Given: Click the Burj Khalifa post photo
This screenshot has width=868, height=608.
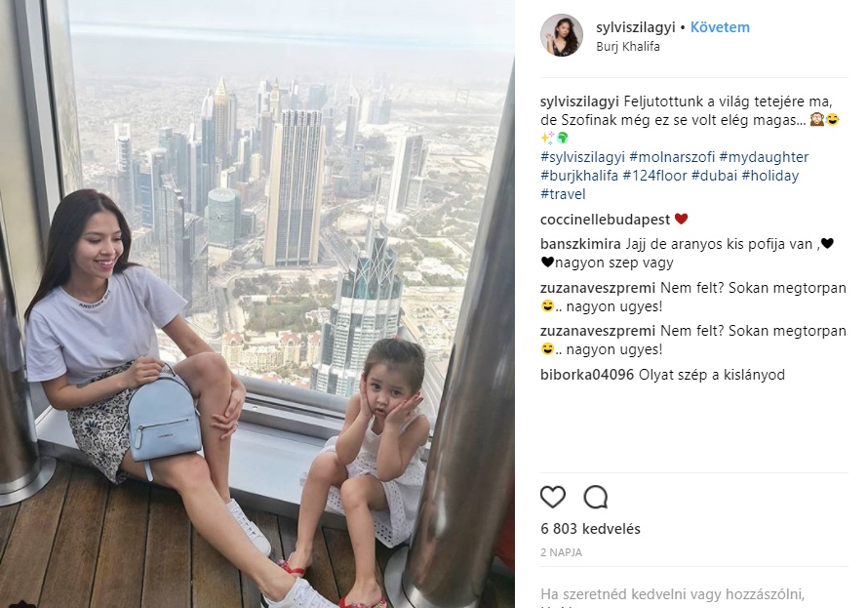Looking at the screenshot, I should pos(257,304).
